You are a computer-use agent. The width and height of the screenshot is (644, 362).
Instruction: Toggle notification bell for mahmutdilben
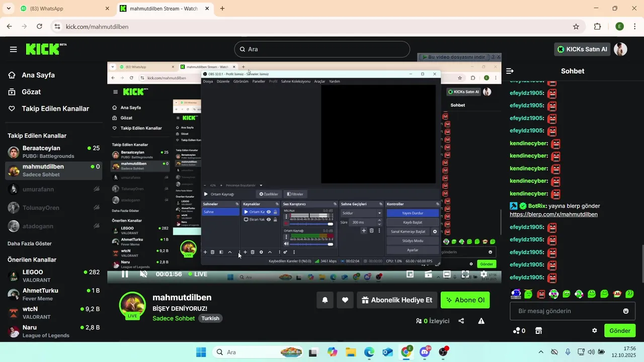coord(325,300)
